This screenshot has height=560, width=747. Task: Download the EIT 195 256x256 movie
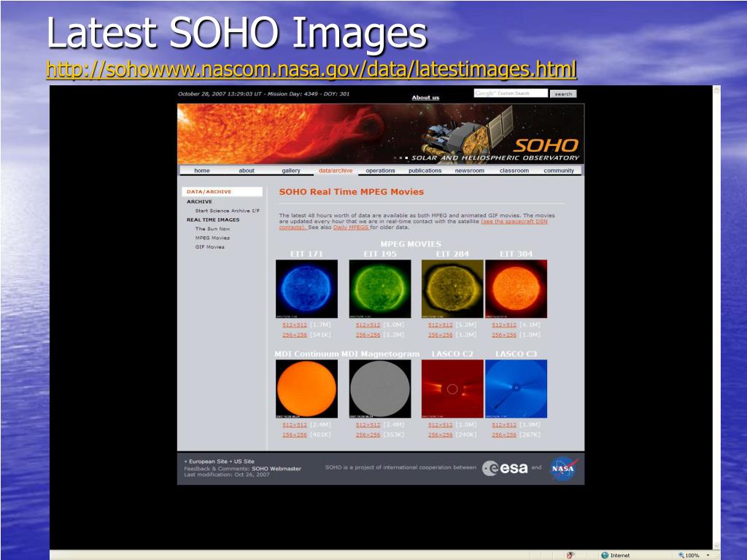(368, 335)
